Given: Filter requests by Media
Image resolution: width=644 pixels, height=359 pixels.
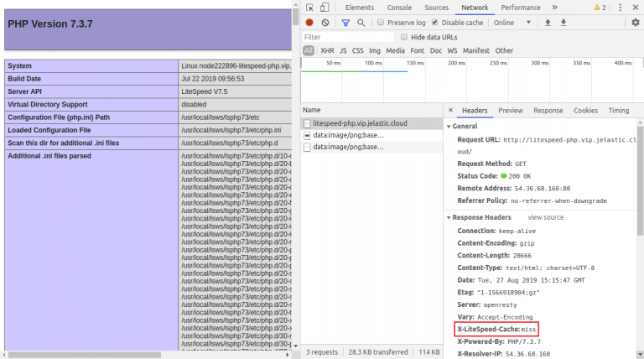Looking at the screenshot, I should (x=395, y=50).
